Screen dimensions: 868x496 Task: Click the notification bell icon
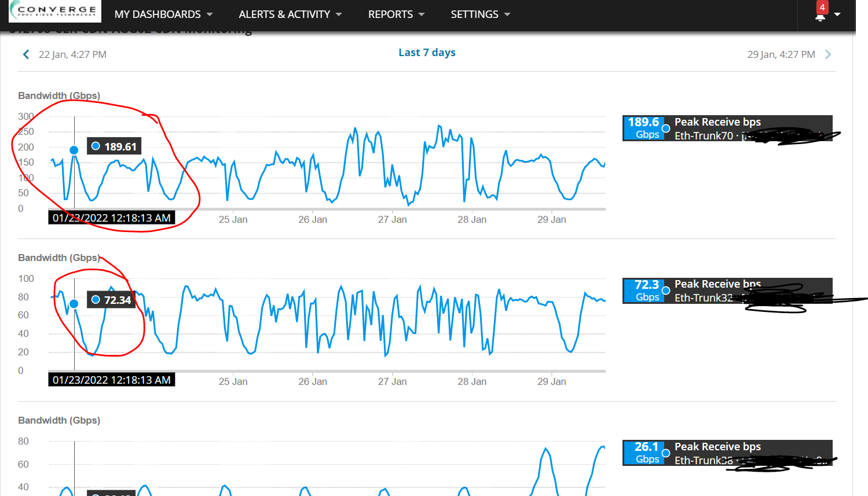point(820,17)
